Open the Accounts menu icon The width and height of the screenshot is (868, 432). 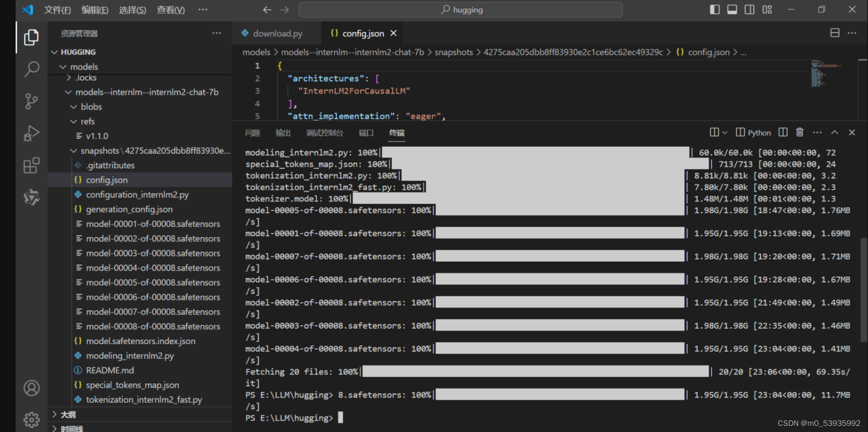click(x=31, y=388)
